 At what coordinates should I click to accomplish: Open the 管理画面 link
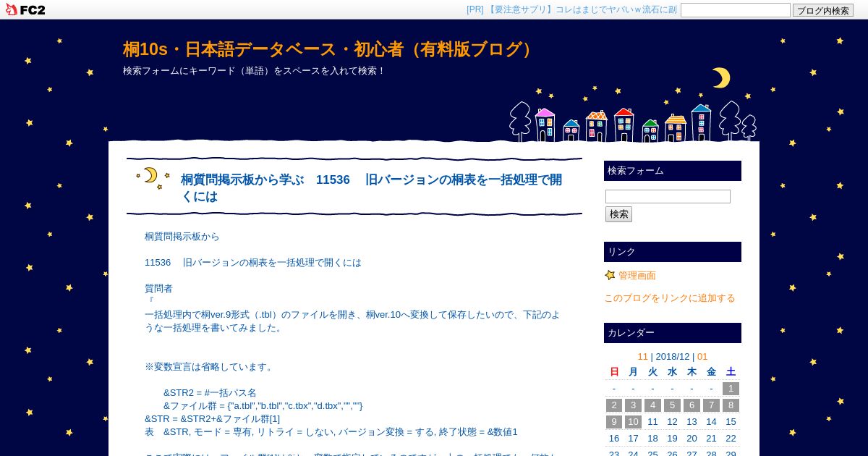[637, 275]
